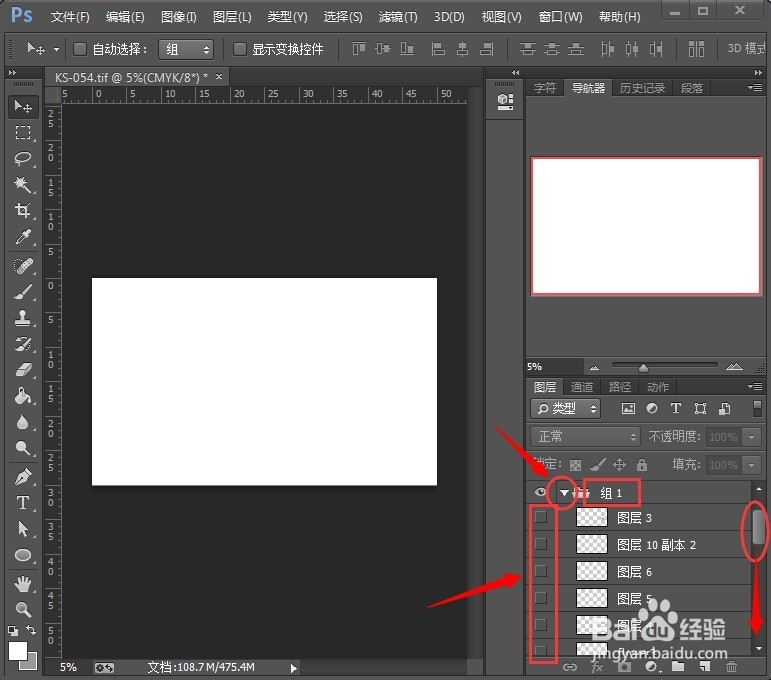Viewport: 771px width, 680px height.
Task: Select the Magic Wand tool
Action: (x=23, y=185)
